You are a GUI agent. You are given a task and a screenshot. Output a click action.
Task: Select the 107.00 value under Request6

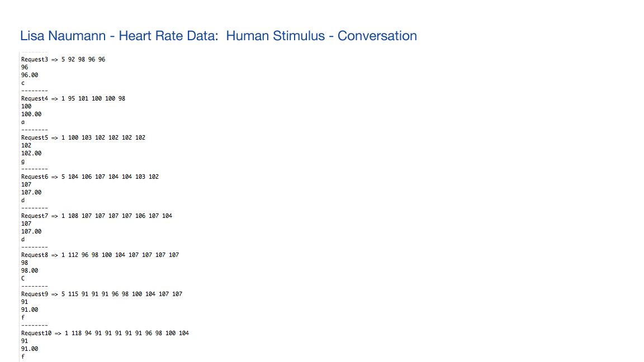pos(31,192)
